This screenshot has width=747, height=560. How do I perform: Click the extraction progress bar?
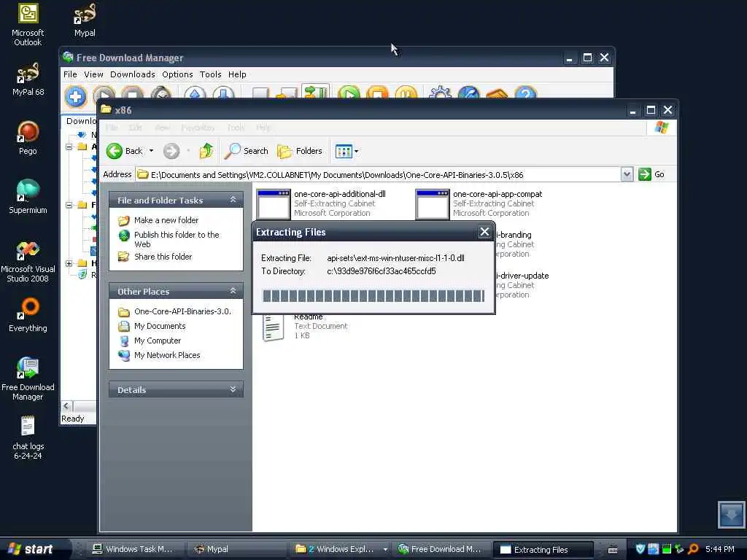click(x=373, y=296)
